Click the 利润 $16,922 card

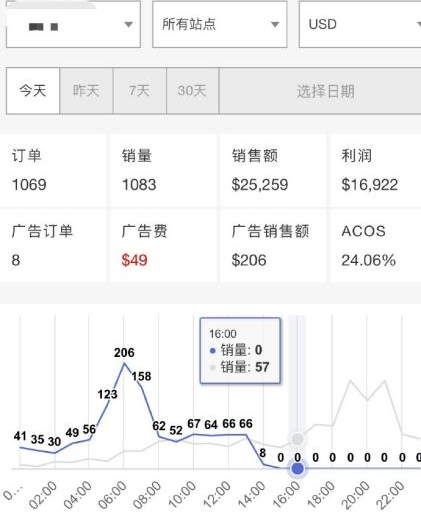pos(375,170)
